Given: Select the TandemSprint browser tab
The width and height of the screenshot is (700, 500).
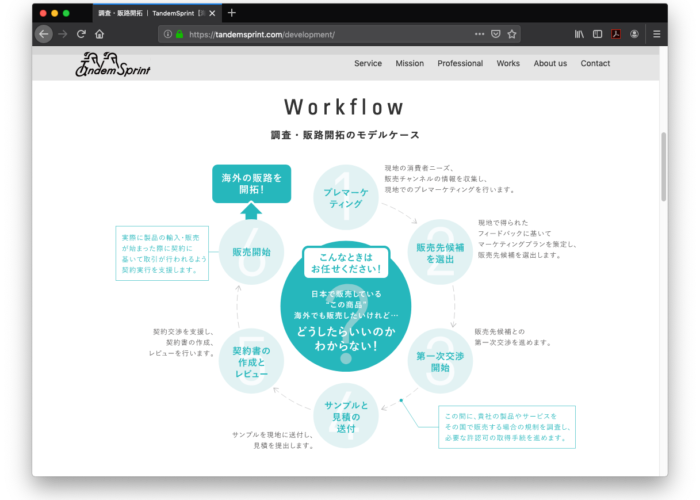Looking at the screenshot, I should (x=155, y=13).
